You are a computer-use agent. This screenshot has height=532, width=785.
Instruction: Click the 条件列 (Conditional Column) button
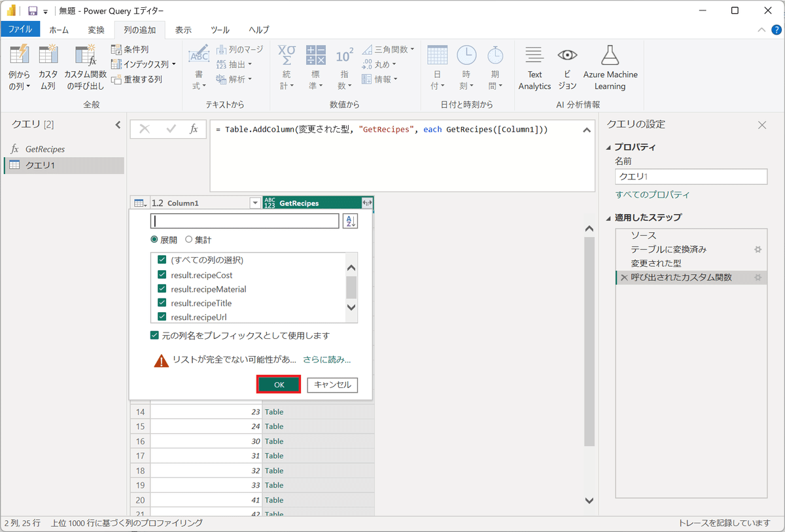click(x=130, y=49)
